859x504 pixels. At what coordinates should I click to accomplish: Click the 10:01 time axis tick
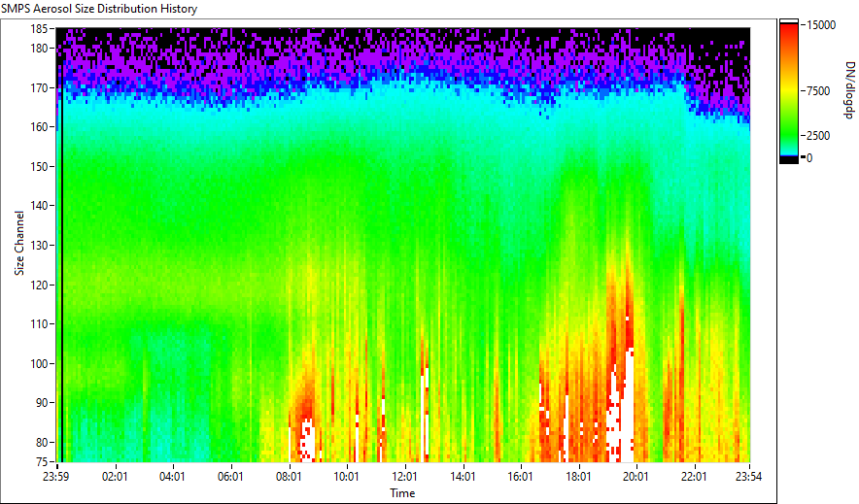(346, 477)
